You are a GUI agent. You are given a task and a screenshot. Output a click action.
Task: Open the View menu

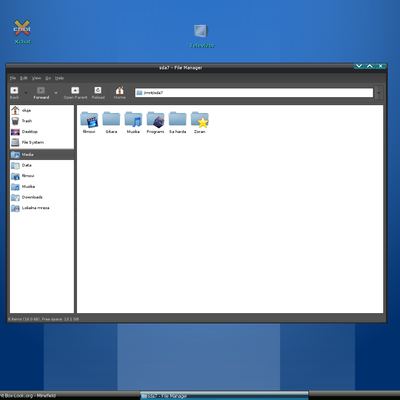[36, 78]
